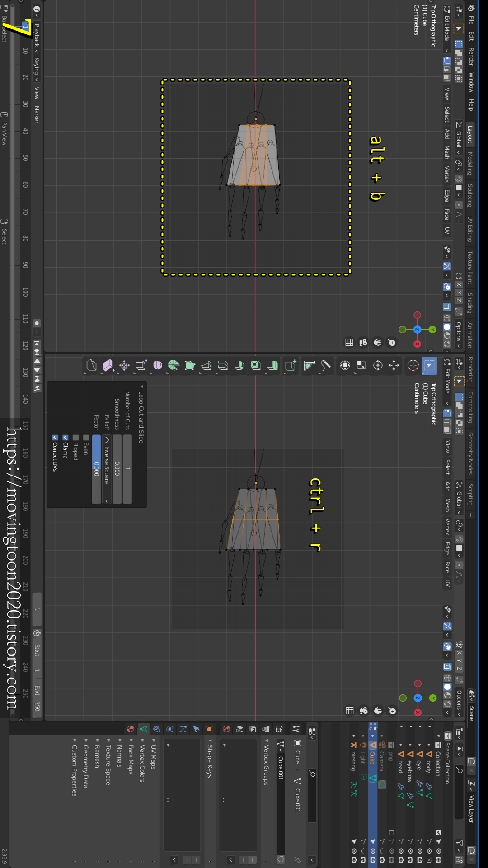
Task: Select the Add Cube tool
Action: click(x=290, y=366)
